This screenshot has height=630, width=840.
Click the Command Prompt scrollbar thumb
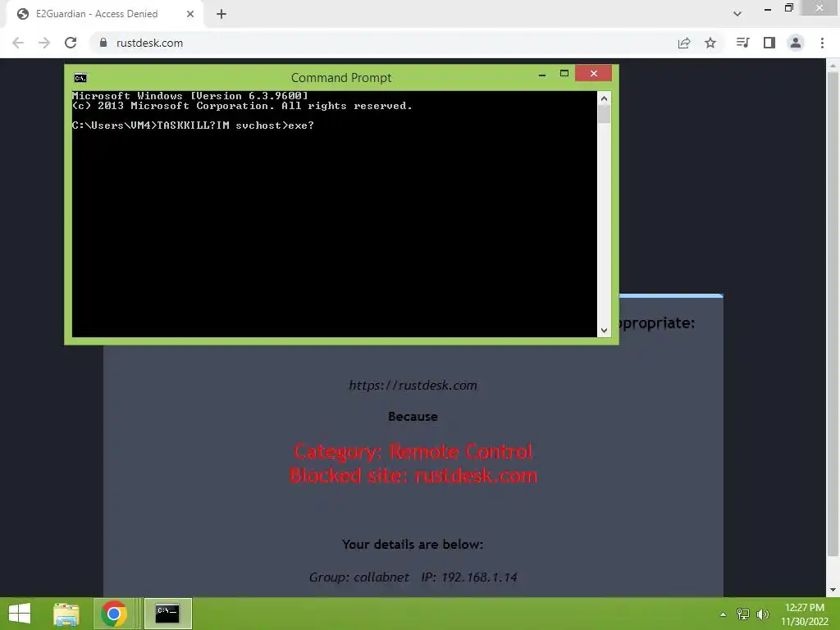tap(605, 115)
